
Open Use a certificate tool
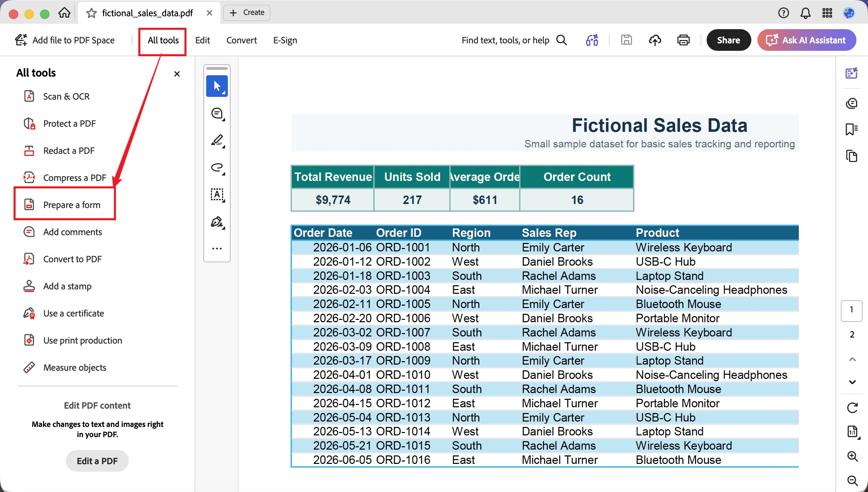click(64, 313)
